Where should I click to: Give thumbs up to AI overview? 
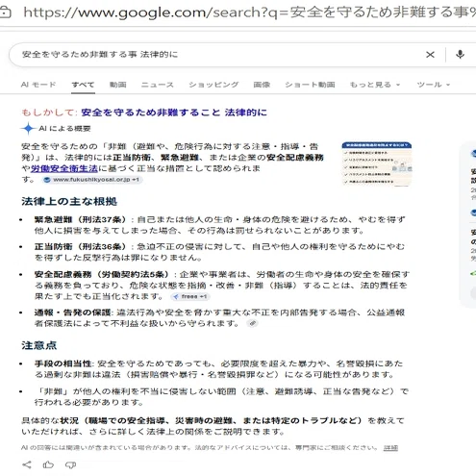point(48,464)
